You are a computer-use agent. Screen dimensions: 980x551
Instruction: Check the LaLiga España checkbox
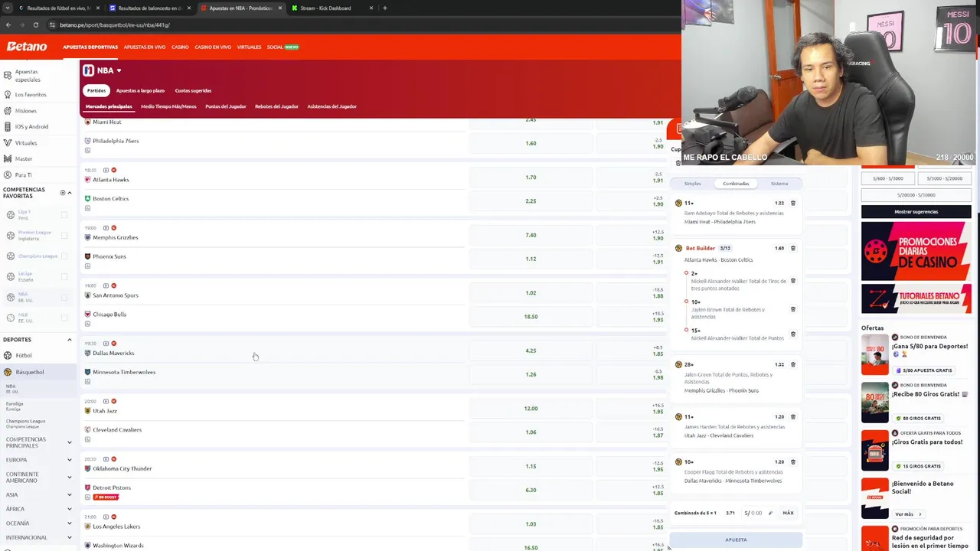click(64, 277)
